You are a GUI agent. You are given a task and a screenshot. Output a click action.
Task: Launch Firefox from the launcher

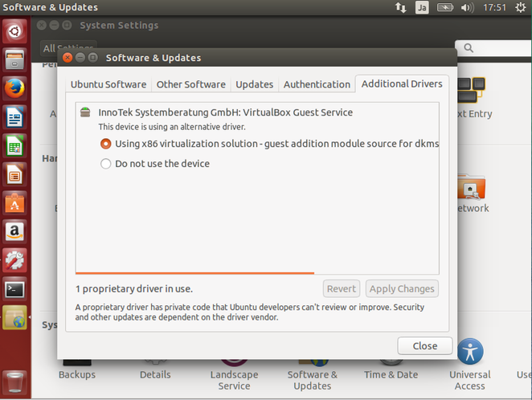pos(14,88)
